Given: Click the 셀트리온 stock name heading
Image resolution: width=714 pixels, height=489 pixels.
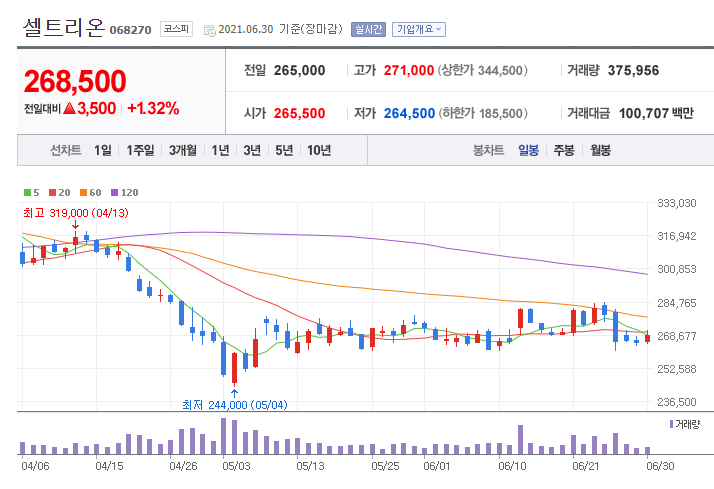Looking at the screenshot, I should point(64,27).
